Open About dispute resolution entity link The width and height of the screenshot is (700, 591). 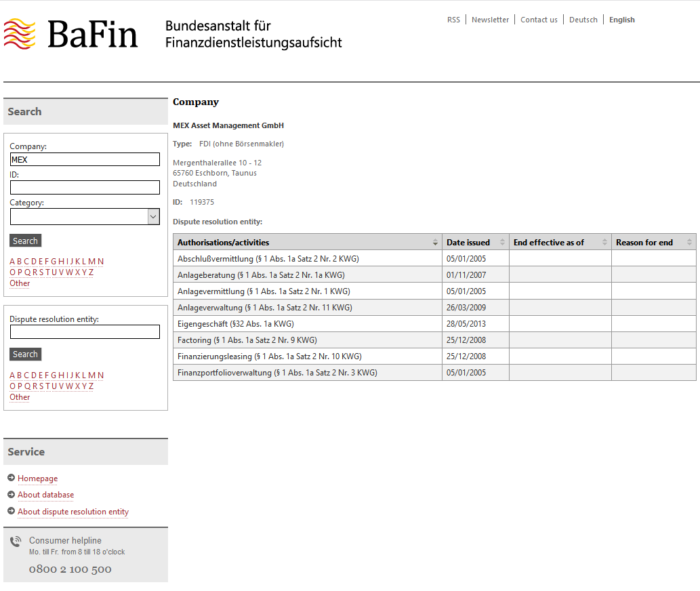[x=73, y=512]
